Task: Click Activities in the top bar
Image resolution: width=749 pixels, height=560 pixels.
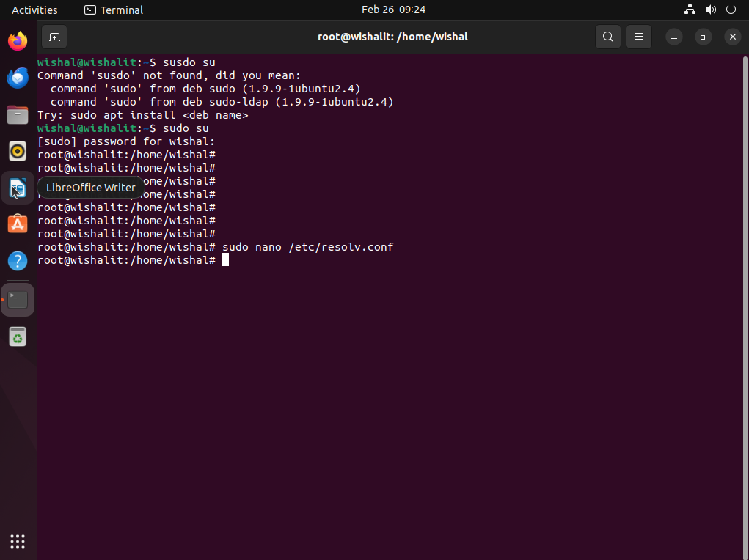Action: click(34, 10)
